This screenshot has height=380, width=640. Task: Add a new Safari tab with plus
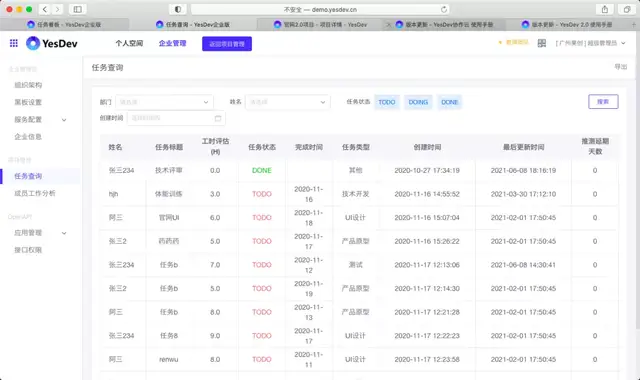tap(634, 24)
